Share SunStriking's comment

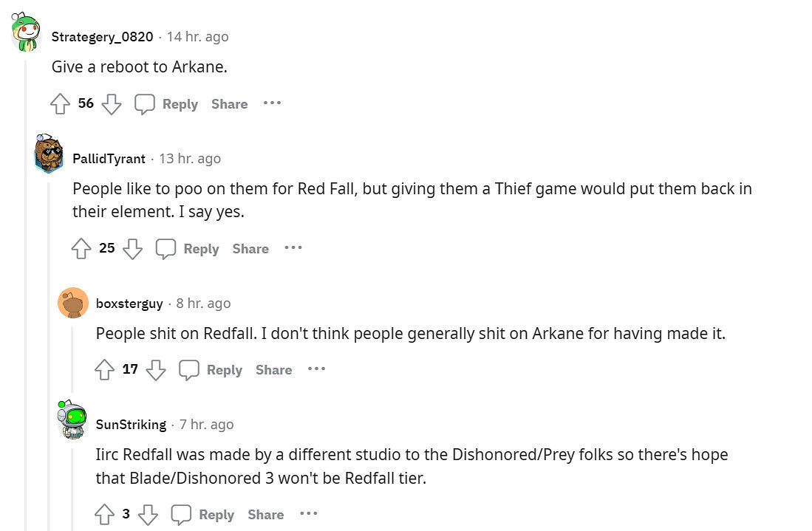(x=266, y=515)
